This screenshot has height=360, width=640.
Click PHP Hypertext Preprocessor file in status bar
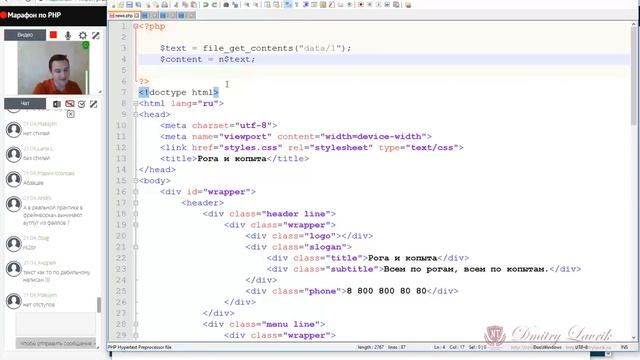click(x=140, y=347)
